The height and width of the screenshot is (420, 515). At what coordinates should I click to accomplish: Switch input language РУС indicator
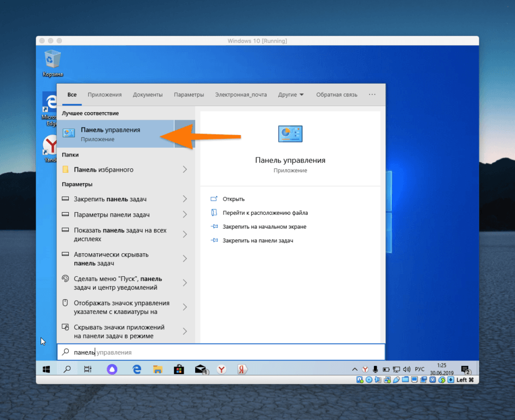[419, 369]
